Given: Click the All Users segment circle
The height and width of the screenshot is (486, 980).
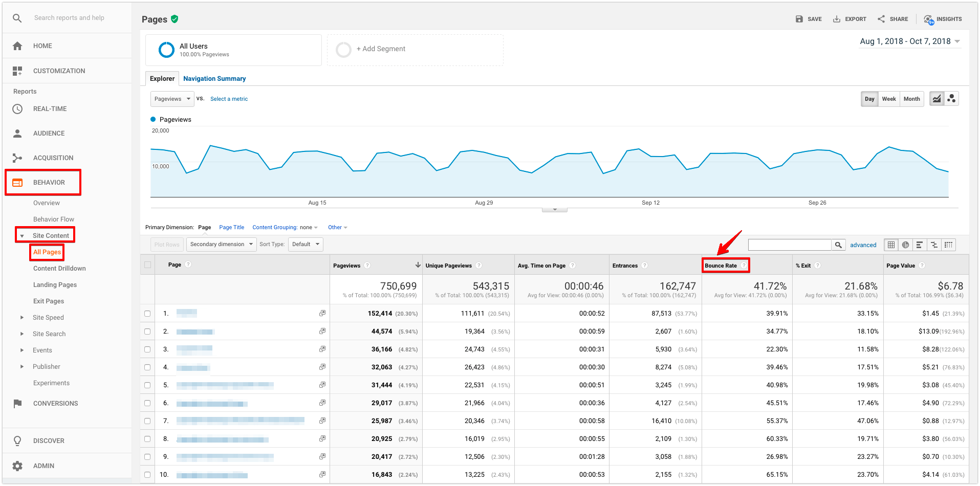Looking at the screenshot, I should point(166,50).
